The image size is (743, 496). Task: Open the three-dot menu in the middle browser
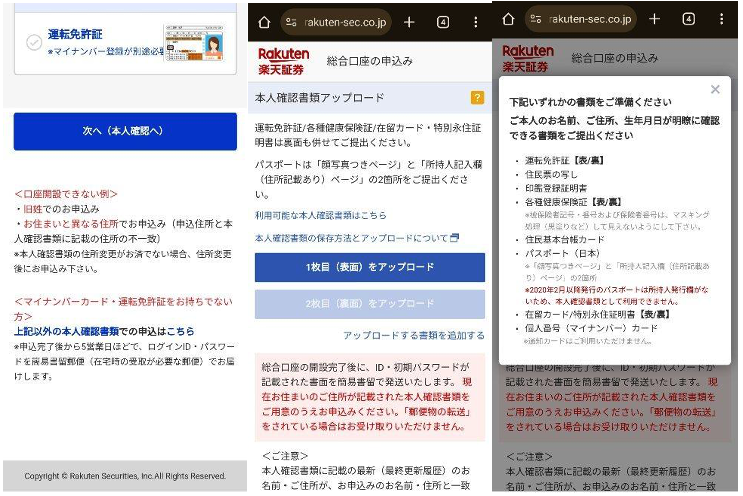coord(475,22)
